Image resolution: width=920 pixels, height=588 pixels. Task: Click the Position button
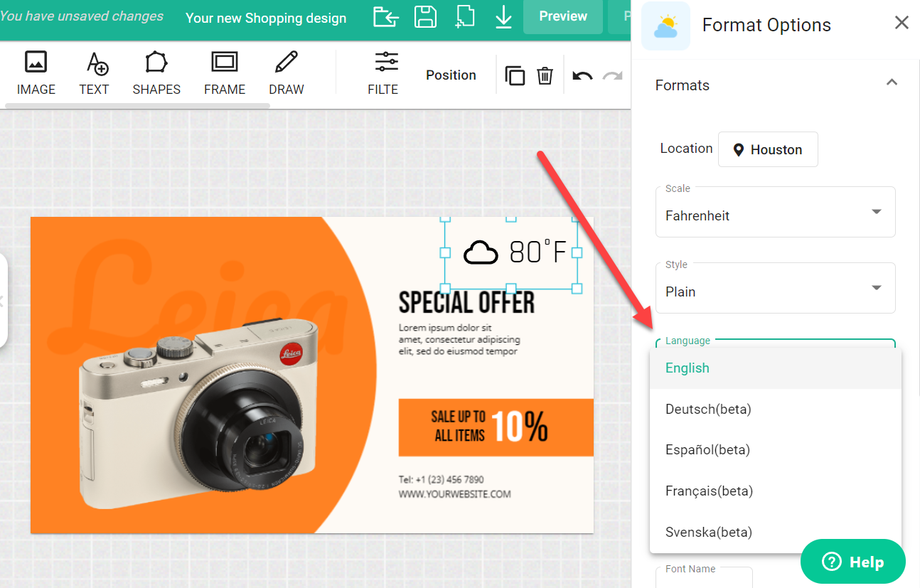tap(451, 75)
